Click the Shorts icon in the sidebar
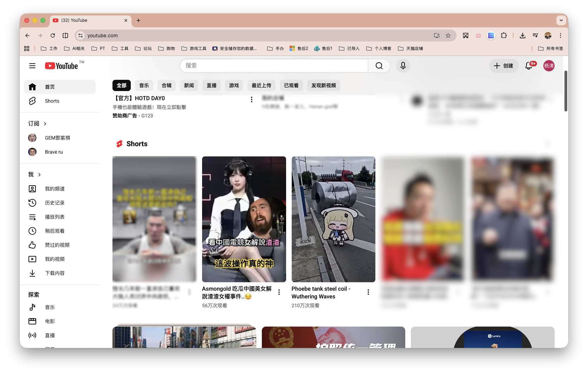This screenshot has height=374, width=588. (x=32, y=101)
